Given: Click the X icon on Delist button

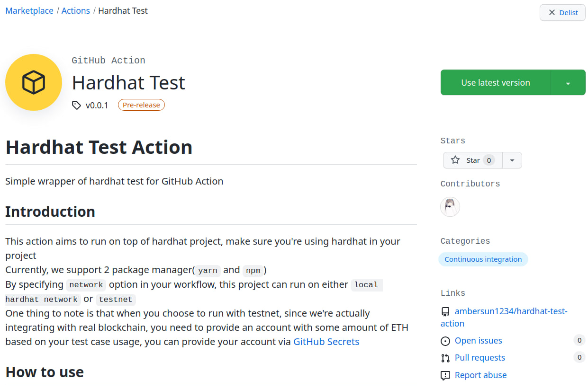Looking at the screenshot, I should click(x=552, y=13).
